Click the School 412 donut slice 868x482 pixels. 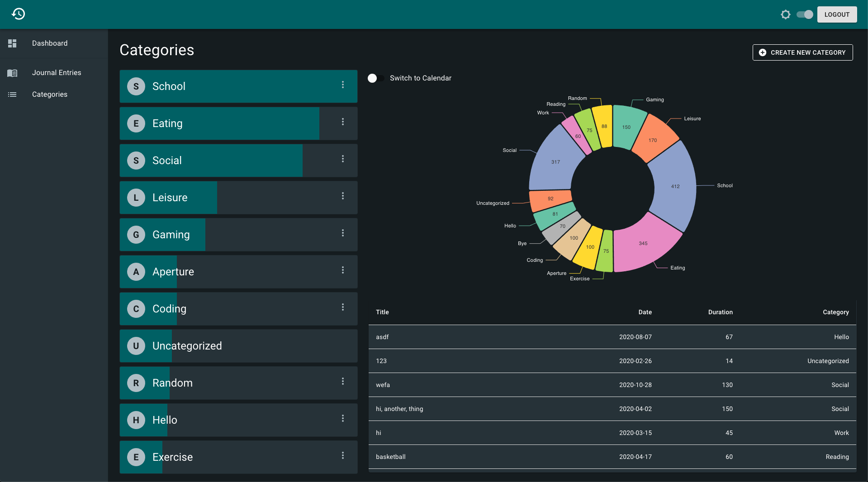675,186
